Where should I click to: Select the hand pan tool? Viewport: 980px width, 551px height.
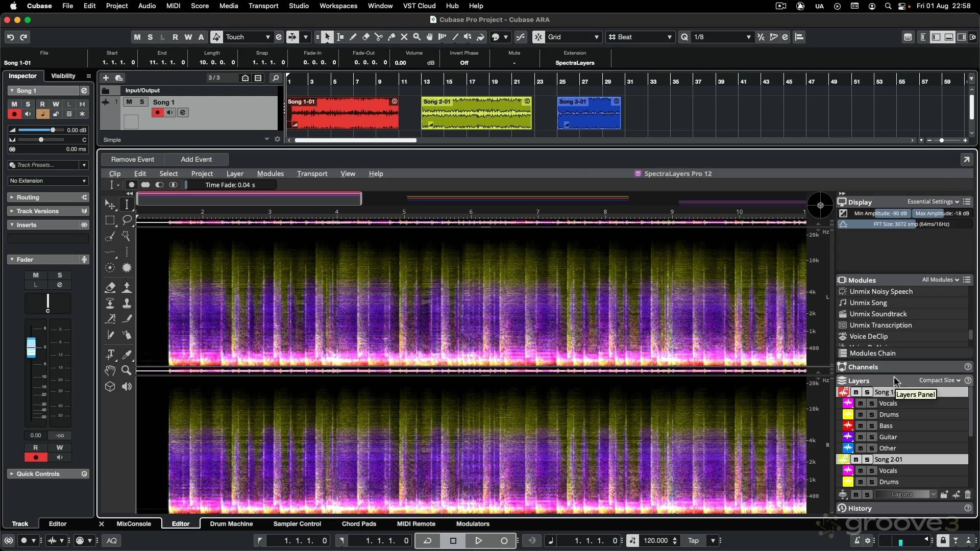(x=110, y=370)
